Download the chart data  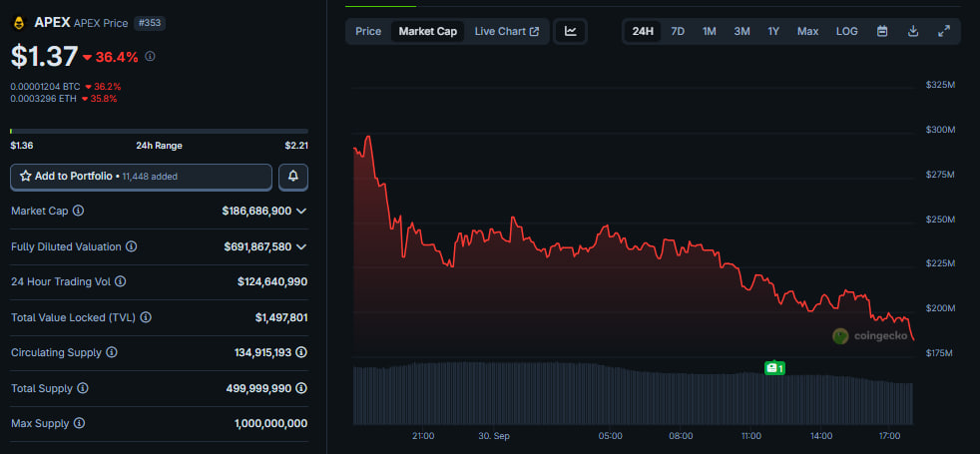pyautogui.click(x=913, y=31)
